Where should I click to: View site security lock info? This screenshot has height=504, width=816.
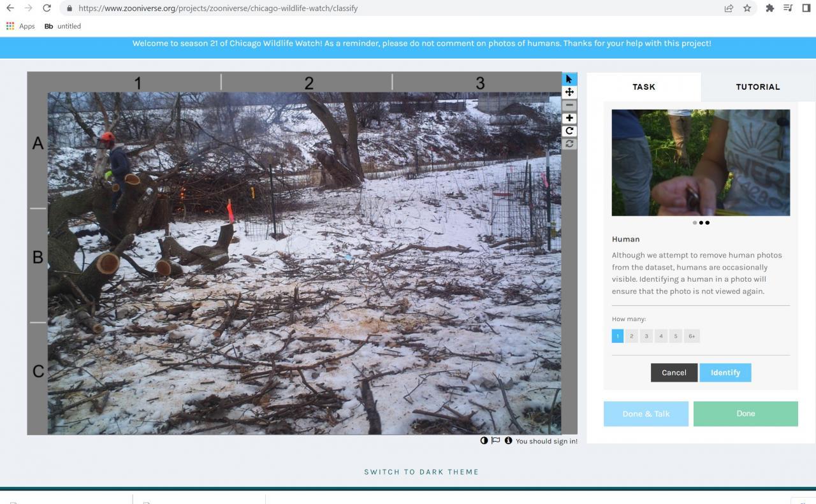click(69, 8)
